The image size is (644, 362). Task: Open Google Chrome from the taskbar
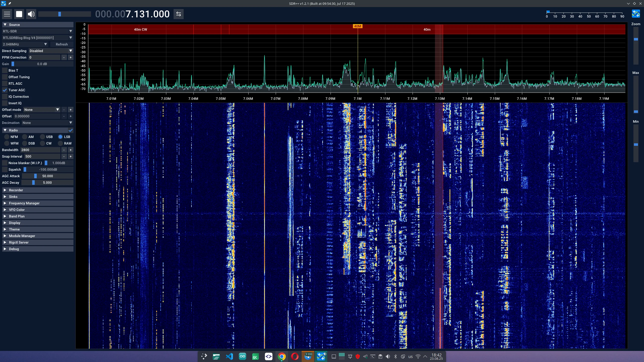tap(282, 356)
